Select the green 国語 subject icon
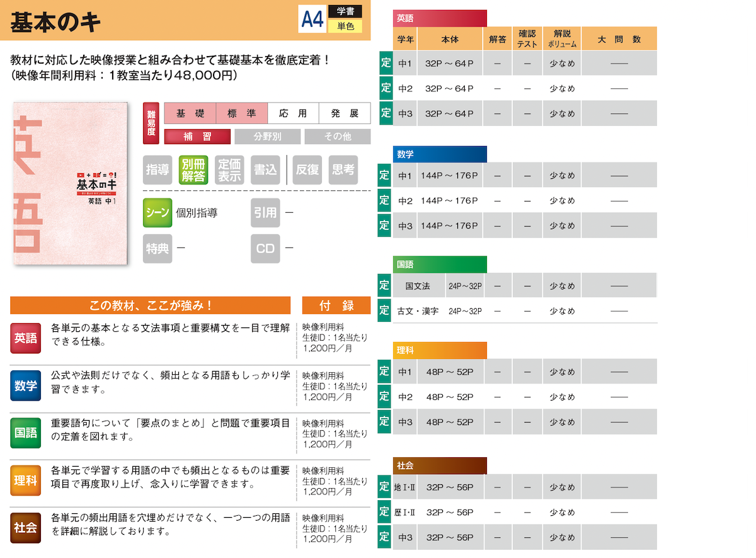 (25, 433)
